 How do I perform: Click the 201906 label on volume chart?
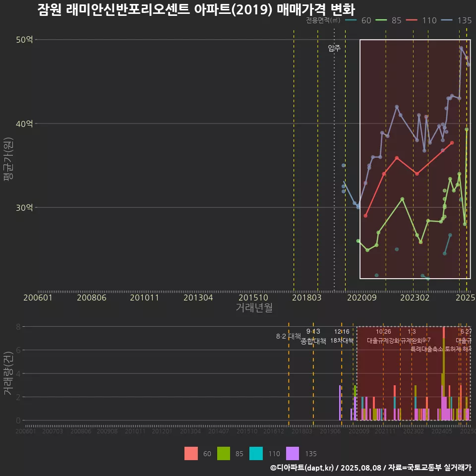tap(330, 431)
